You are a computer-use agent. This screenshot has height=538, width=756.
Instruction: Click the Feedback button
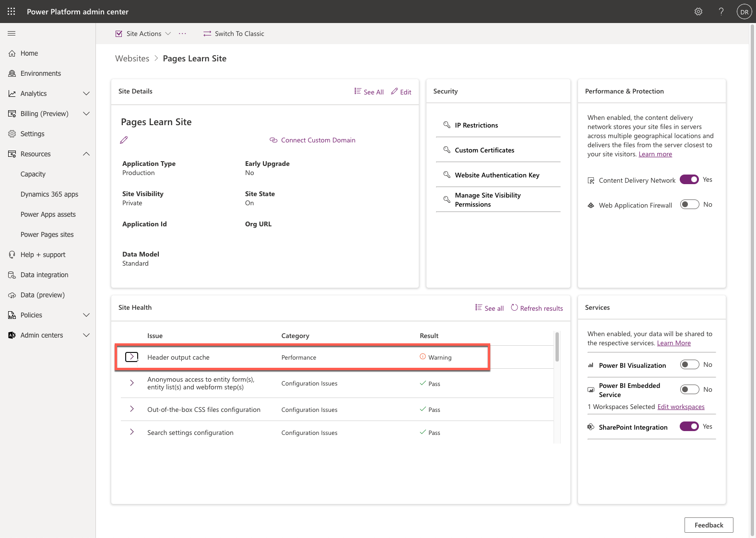[x=709, y=525]
